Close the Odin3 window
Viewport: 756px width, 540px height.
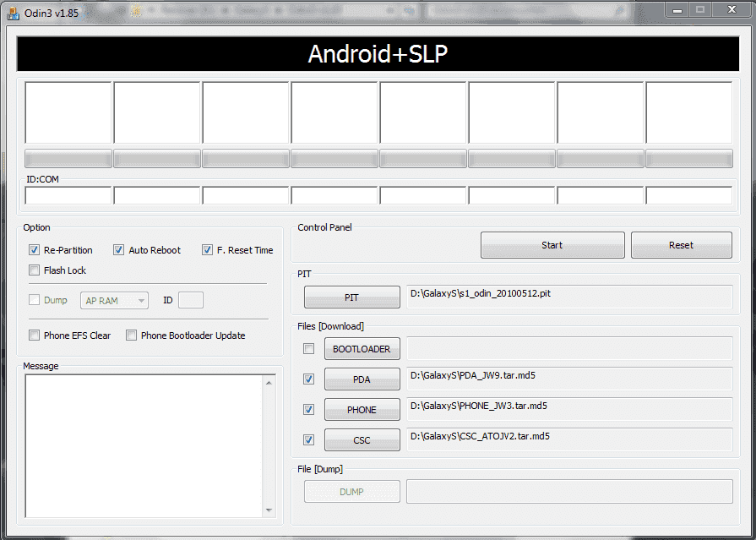(732, 9)
